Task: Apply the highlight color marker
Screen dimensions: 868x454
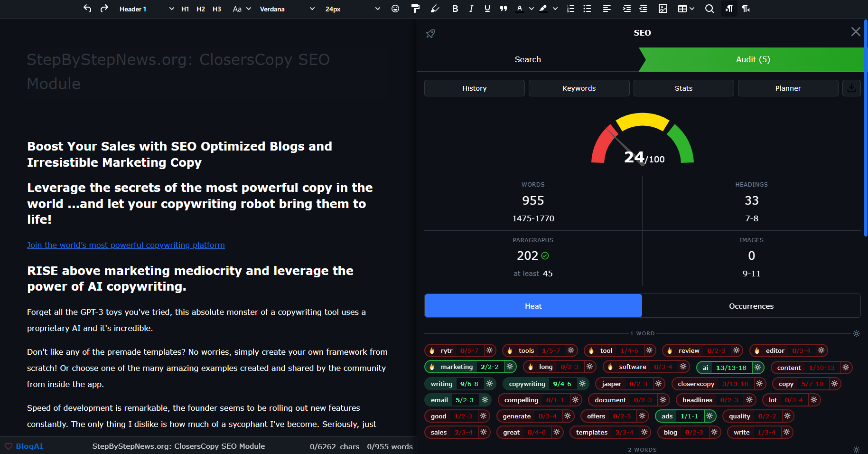Action: coord(543,9)
